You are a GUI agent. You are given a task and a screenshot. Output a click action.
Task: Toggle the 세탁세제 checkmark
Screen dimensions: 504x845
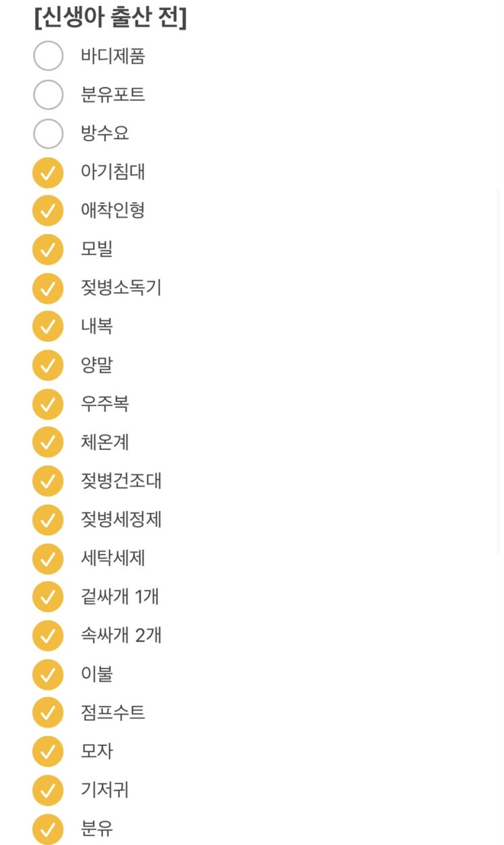coord(48,559)
